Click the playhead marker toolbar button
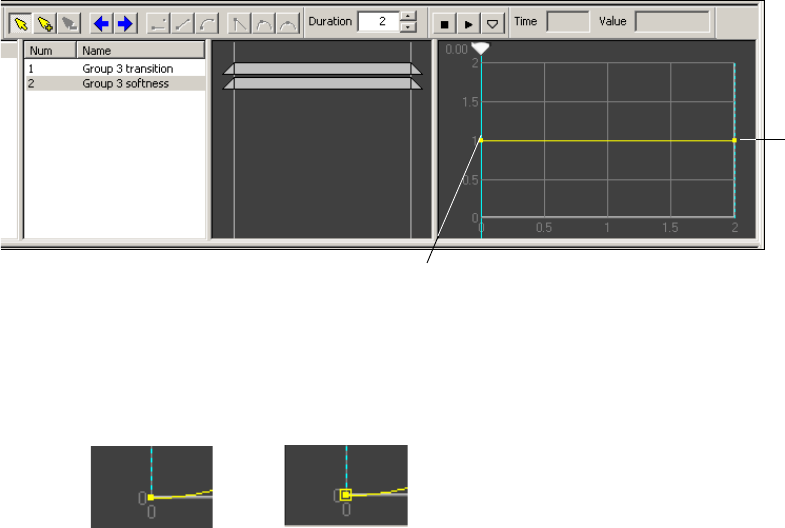This screenshot has width=785, height=528. [492, 24]
